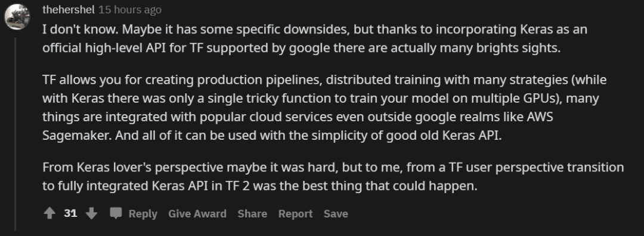This screenshot has height=236, width=644.
Task: Downvote thehershel's comment
Action: 91,213
